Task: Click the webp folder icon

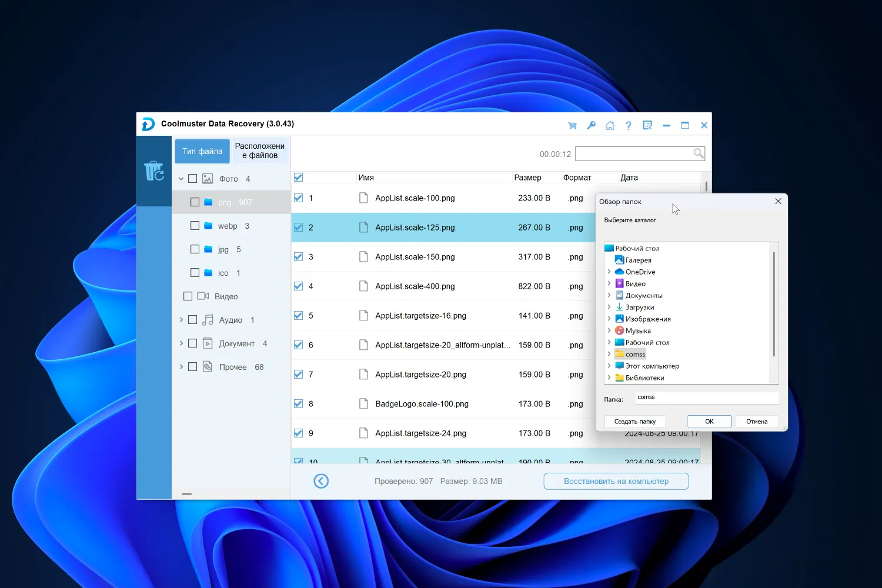Action: pos(208,226)
